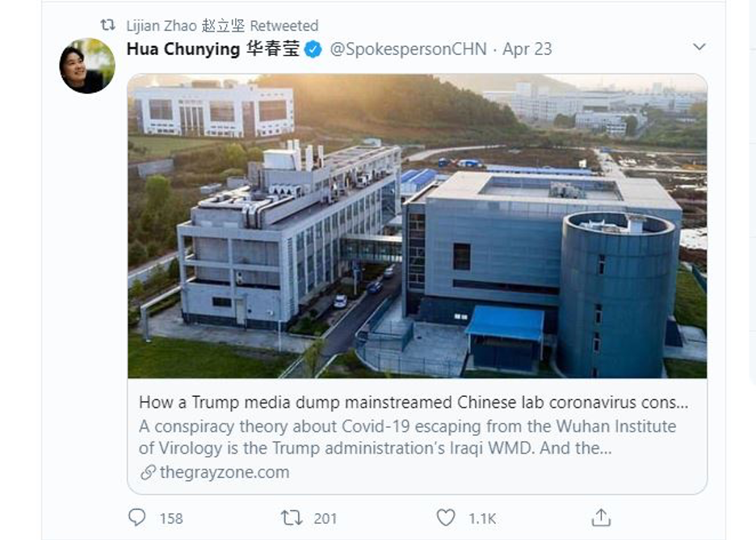The width and height of the screenshot is (756, 540).
Task: Open Lijian Zhao Retweeted label
Action: (222, 25)
